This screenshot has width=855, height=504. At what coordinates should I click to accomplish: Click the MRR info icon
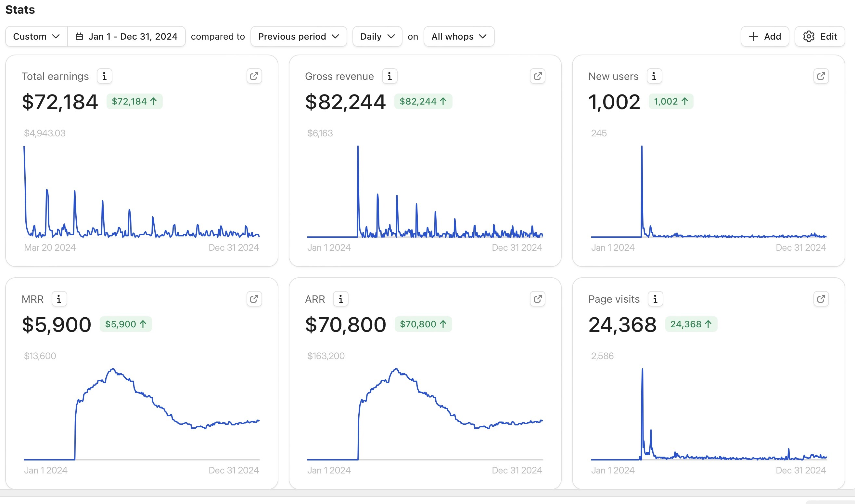(59, 299)
